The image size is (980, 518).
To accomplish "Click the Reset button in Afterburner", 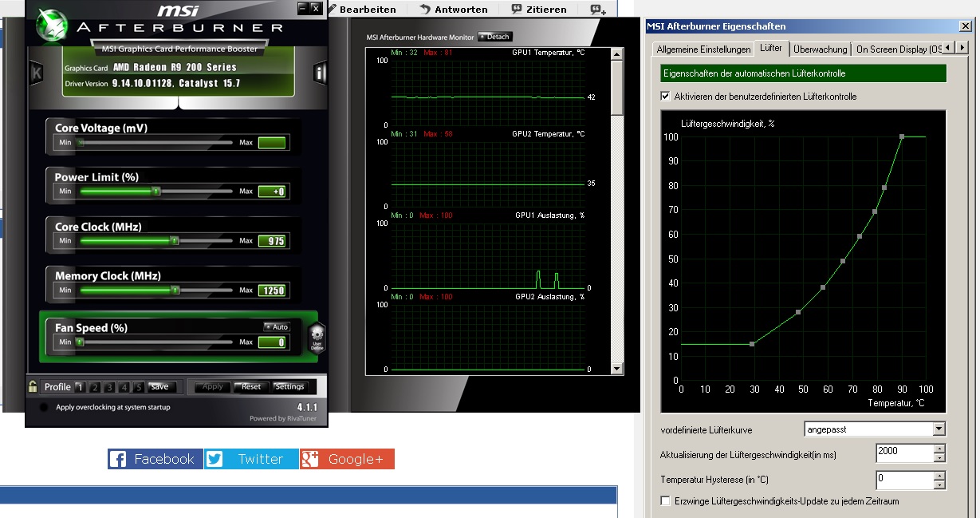I will [x=251, y=387].
